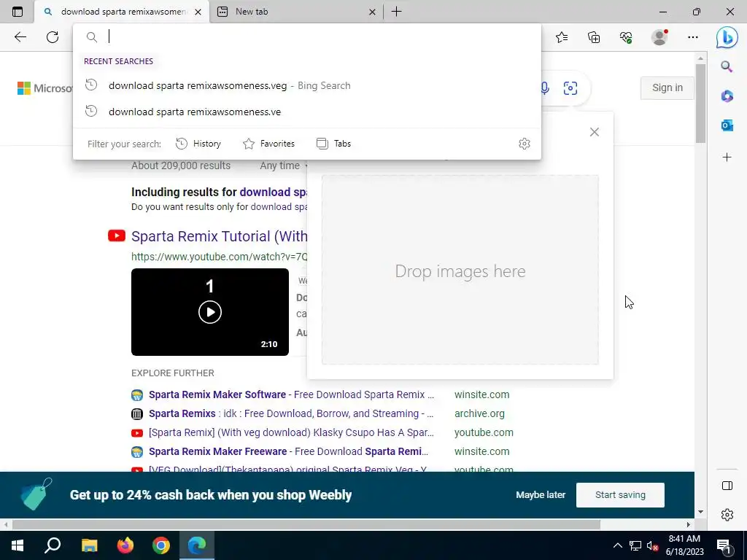The width and height of the screenshot is (747, 560).
Task: Click Start saving button
Action: click(x=620, y=495)
